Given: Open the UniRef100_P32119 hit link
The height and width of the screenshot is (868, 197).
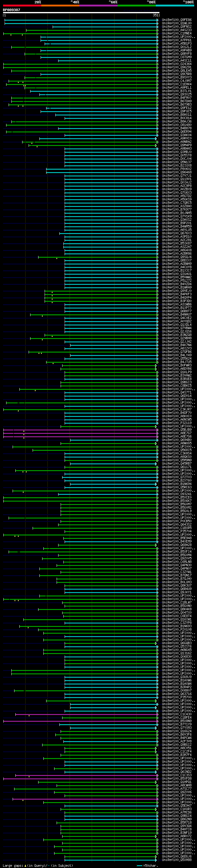Looking at the screenshot, I should (x=176, y=423).
